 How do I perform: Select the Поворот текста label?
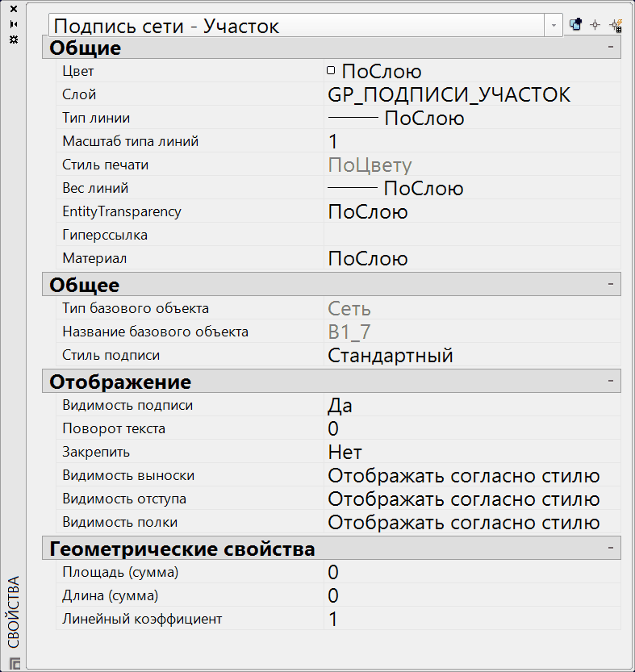[x=114, y=428]
